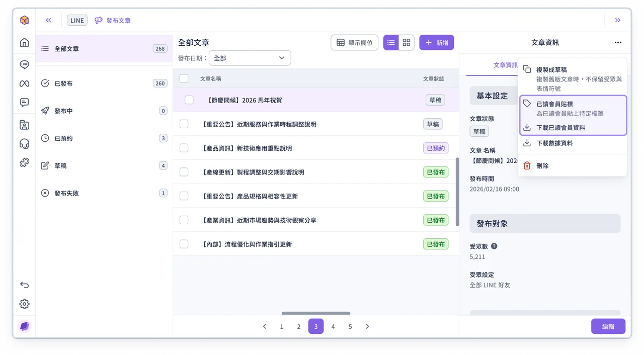Viewport: 644px width, 355px height.
Task: Select 已讀會員貼標 menu item
Action: pos(573,108)
